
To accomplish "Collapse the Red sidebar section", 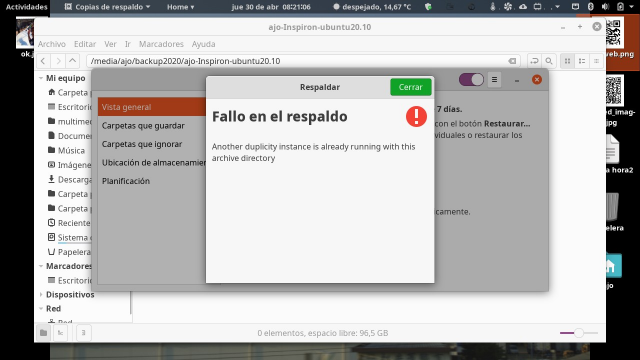I will 41,309.
